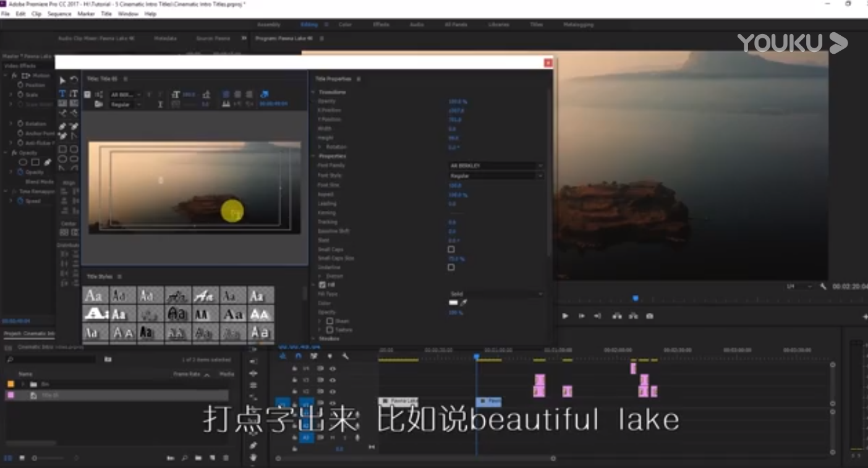The height and width of the screenshot is (468, 868).
Task: Click the right text alignment icon
Action: [249, 95]
